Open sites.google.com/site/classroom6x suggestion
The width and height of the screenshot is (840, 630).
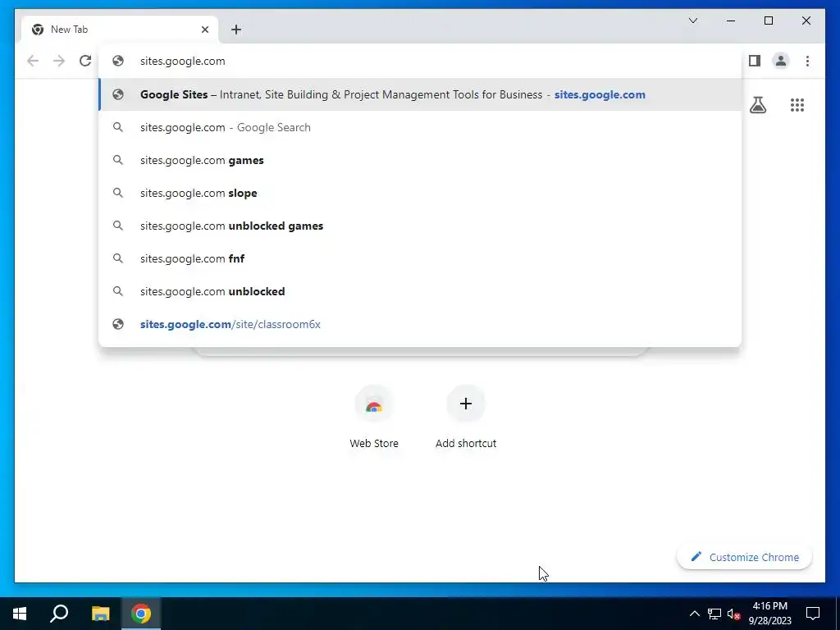[x=420, y=324]
